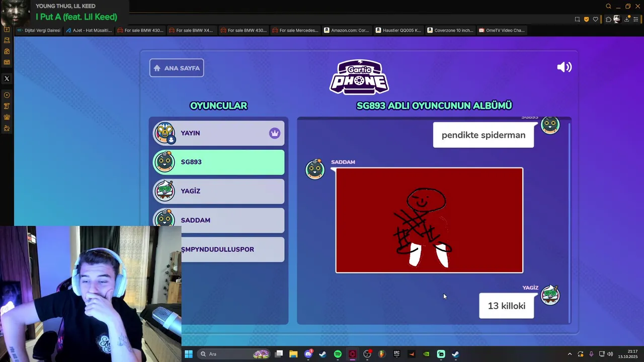This screenshot has width=644, height=362.
Task: Select player SG893 in the players list
Action: coord(218,162)
